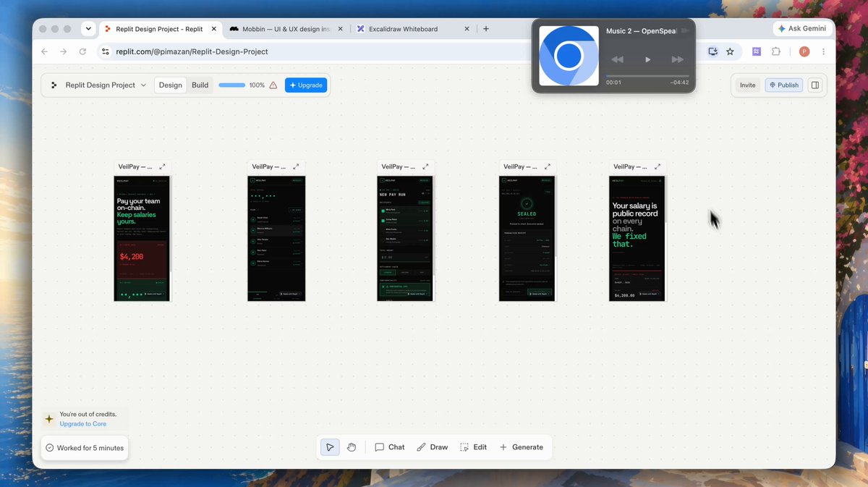Screen dimensions: 868x487
Task: Select the Edit tool
Action: coord(474,447)
